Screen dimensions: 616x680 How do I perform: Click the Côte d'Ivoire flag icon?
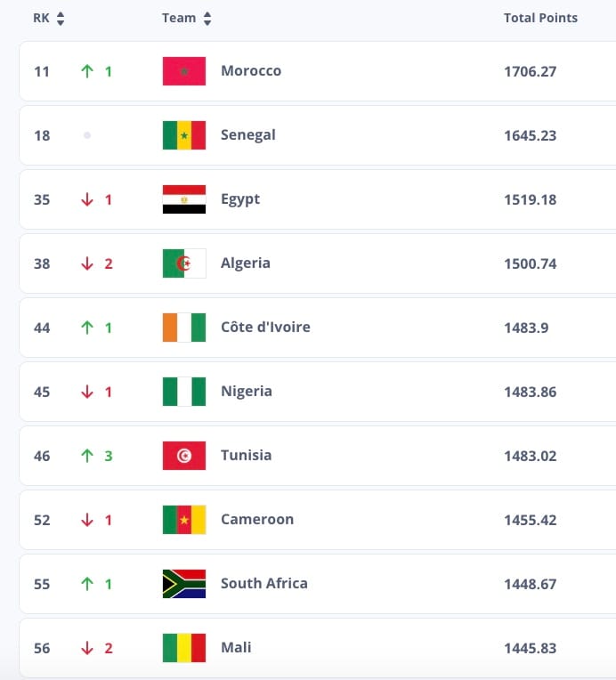pyautogui.click(x=184, y=328)
